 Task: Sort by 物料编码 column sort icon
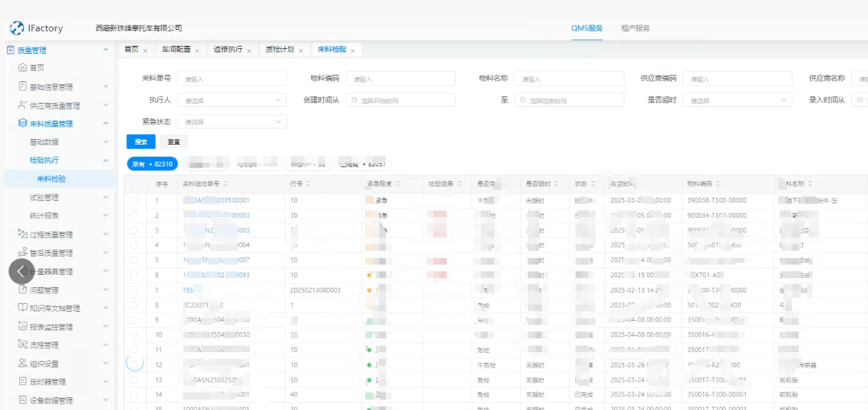pos(719,184)
